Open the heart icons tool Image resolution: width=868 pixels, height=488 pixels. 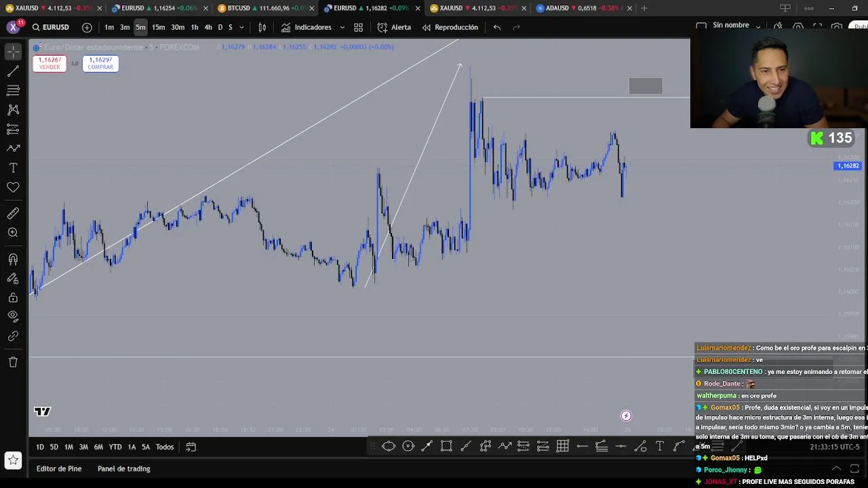click(13, 187)
